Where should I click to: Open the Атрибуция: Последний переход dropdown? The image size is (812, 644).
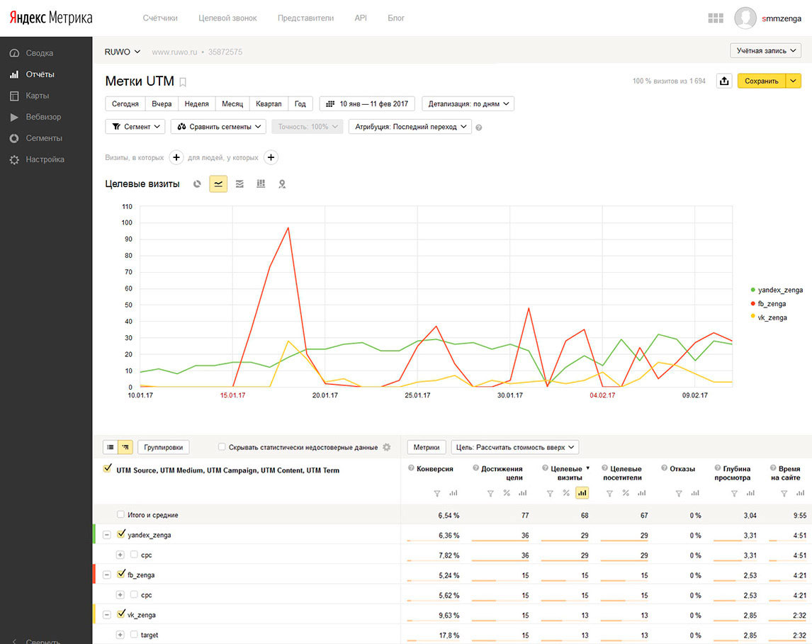coord(410,127)
